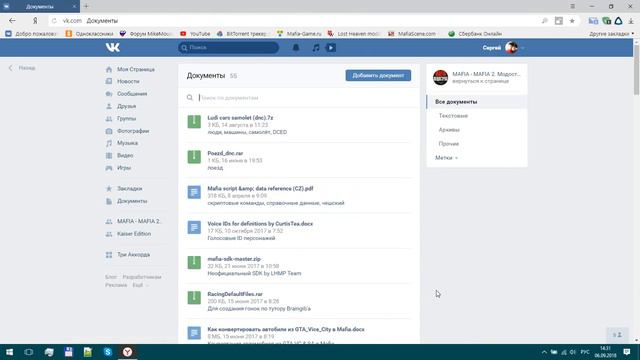Click the Poezd_dnc.rar archive icon
Viewport: 640px width, 360px height.
coord(194,157)
